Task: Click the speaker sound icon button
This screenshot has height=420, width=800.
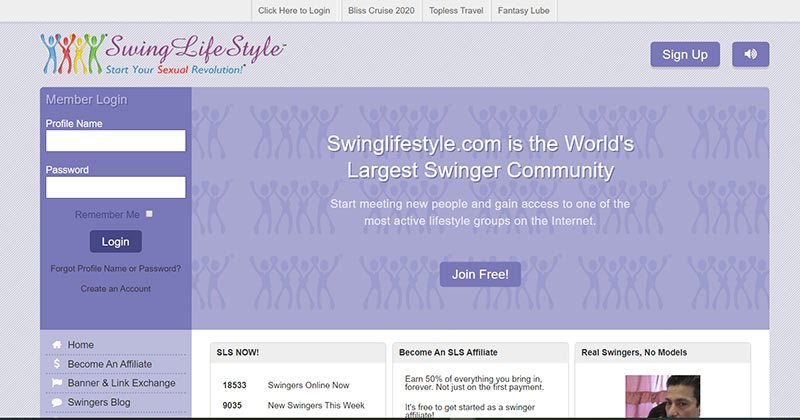Action: point(750,54)
